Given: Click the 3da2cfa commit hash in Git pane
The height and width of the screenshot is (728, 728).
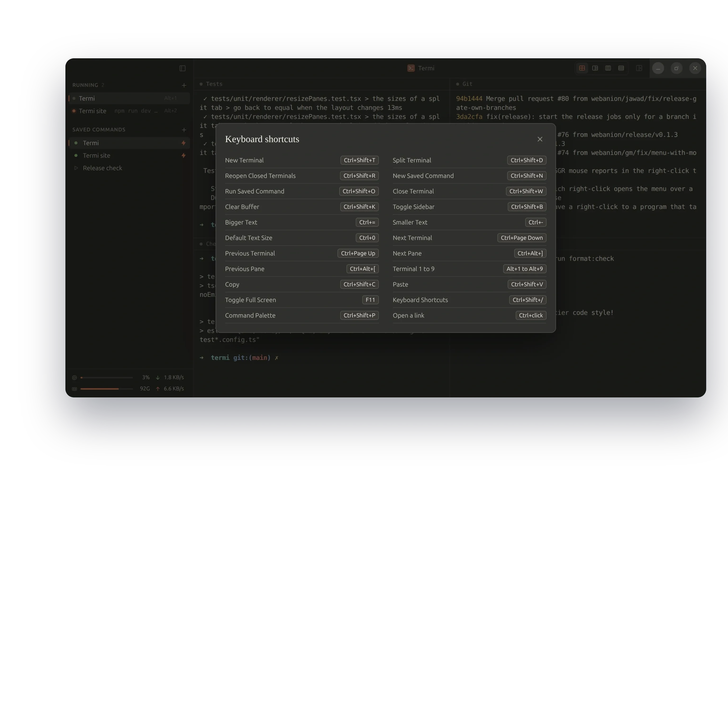Looking at the screenshot, I should 469,117.
